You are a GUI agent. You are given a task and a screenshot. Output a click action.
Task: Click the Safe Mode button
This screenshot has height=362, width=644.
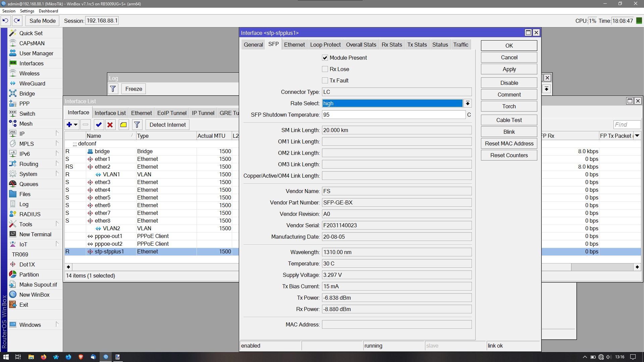[43, 21]
